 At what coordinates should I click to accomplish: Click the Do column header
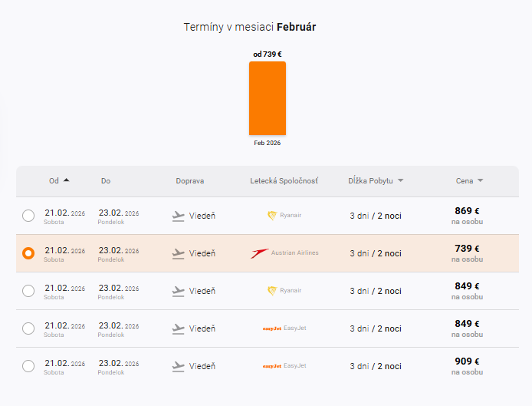point(106,181)
